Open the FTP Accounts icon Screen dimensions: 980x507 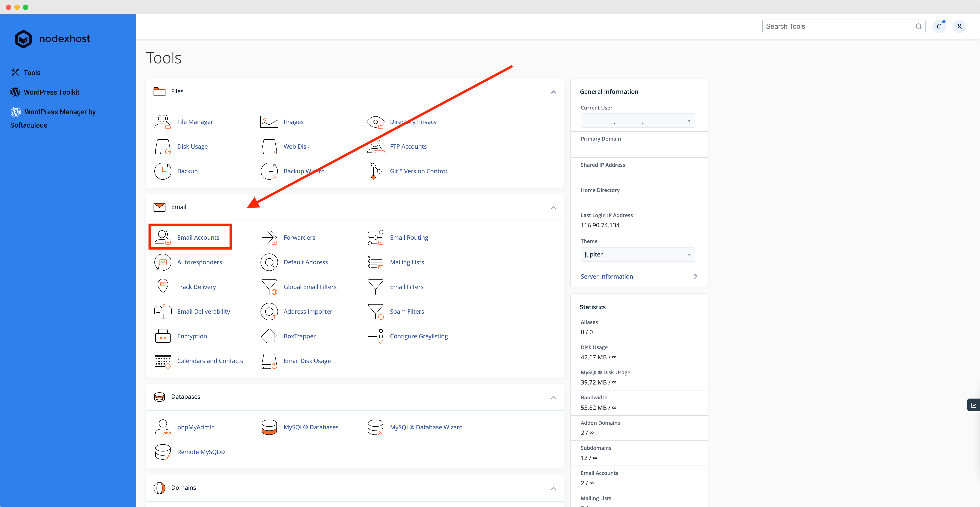pos(376,147)
